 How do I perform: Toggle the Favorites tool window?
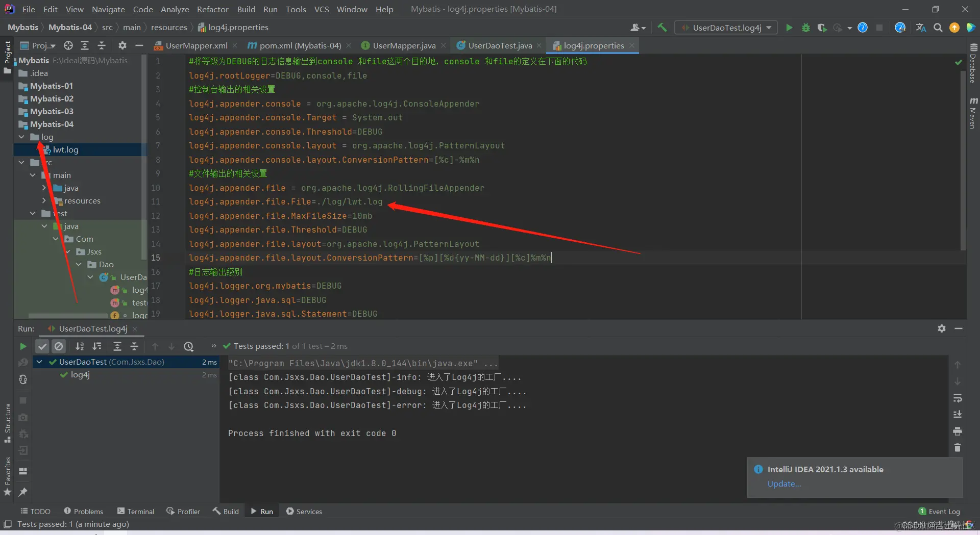click(x=8, y=476)
